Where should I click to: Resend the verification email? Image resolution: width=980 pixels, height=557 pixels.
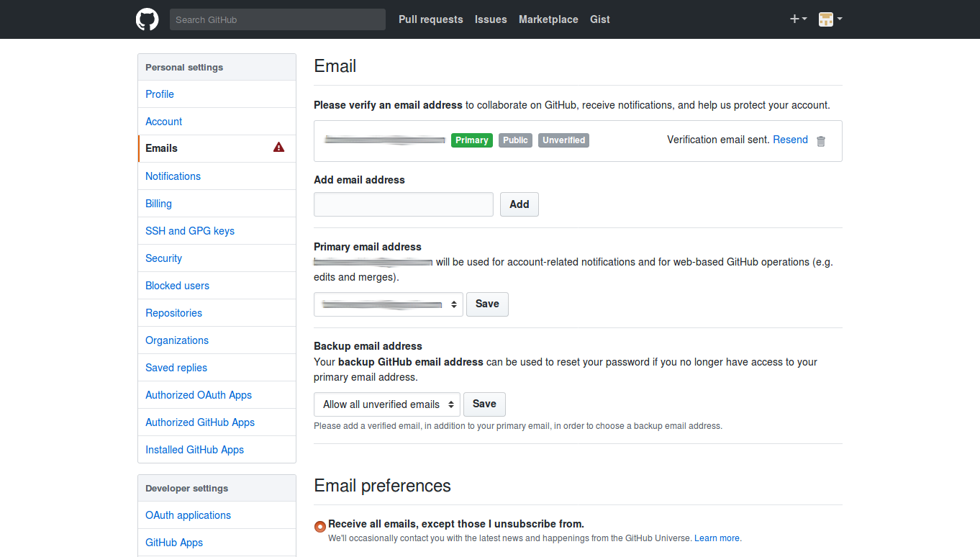point(790,140)
